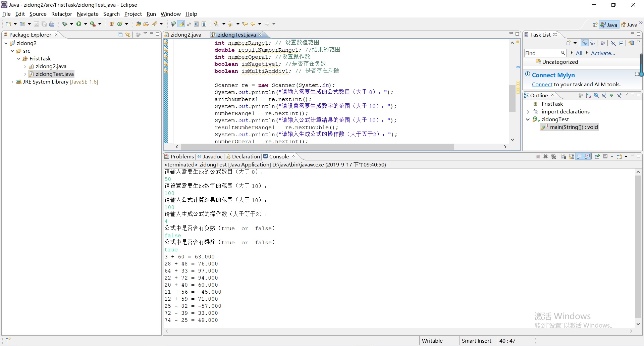Click the editor horizontal scrollbar
This screenshot has height=346, width=644.
pyautogui.click(x=317, y=147)
